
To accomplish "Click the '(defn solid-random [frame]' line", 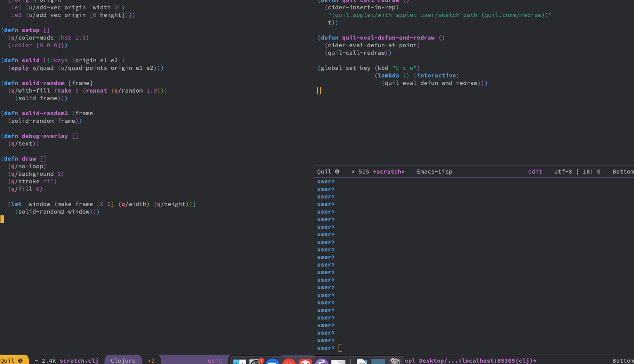I will pyautogui.click(x=46, y=83).
